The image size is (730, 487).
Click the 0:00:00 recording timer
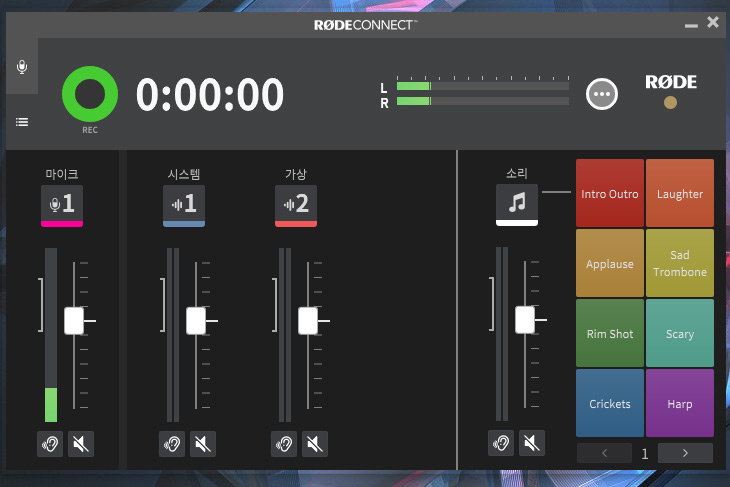click(x=210, y=95)
